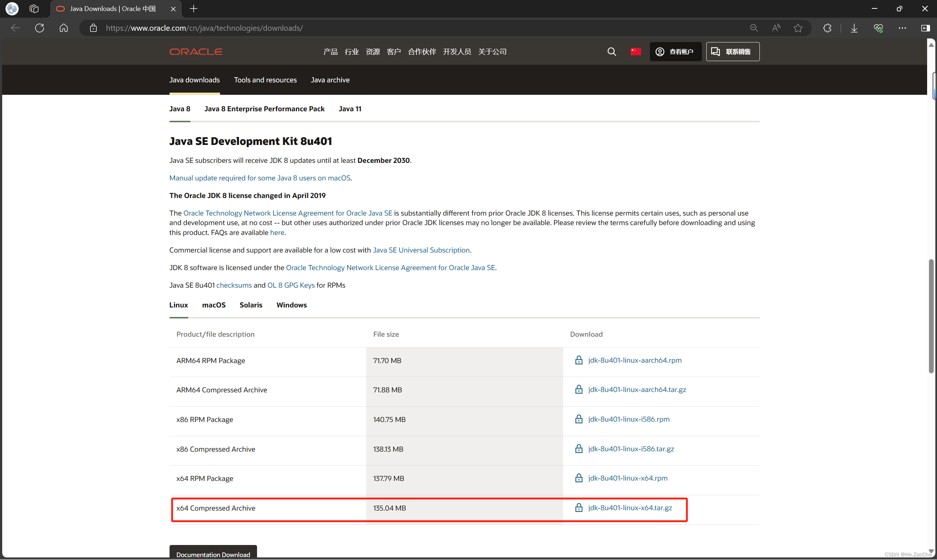Open the 资源 menu

[373, 52]
